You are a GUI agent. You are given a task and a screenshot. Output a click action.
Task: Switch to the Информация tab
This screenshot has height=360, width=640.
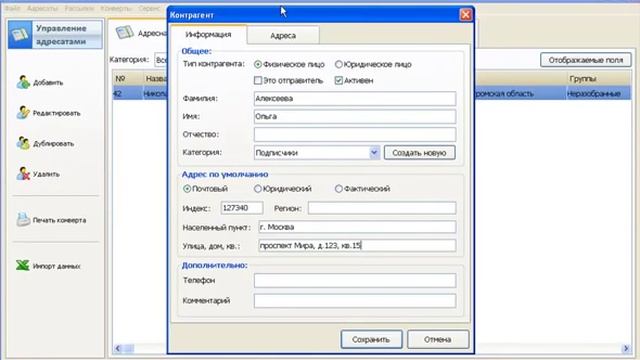[208, 35]
